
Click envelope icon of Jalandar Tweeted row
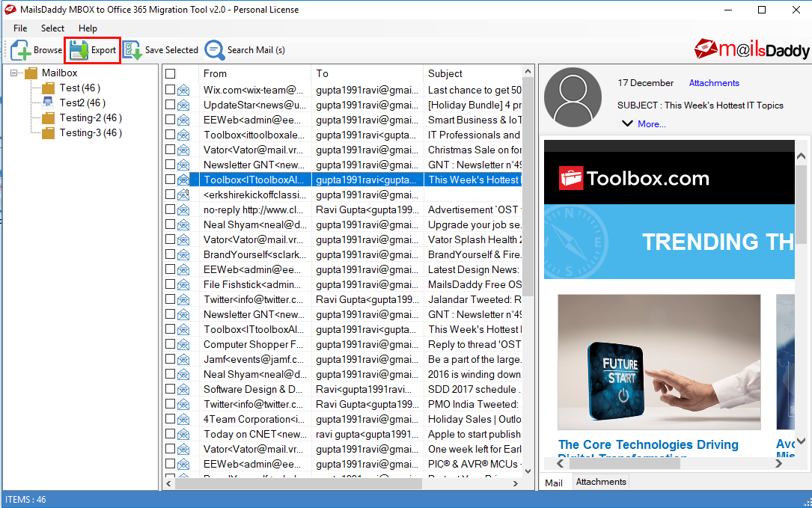coord(183,300)
